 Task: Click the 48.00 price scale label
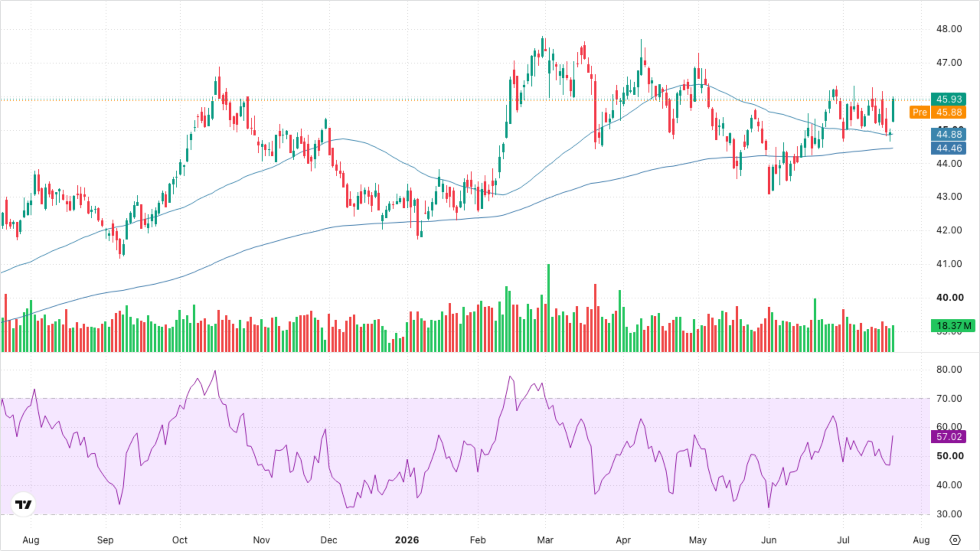point(949,29)
